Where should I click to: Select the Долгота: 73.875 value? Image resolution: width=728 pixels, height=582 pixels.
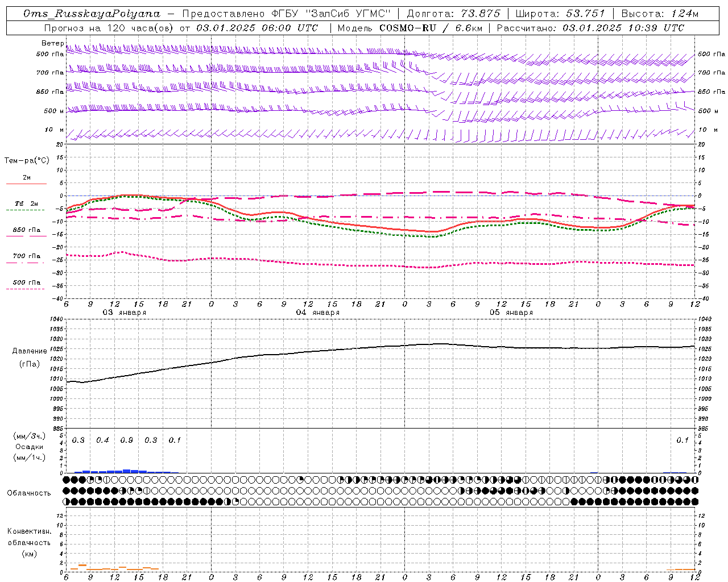click(454, 14)
